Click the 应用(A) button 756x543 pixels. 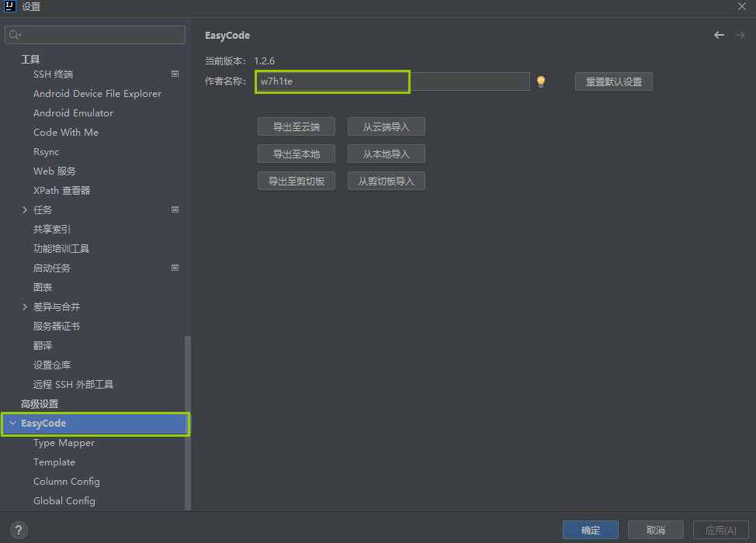721,530
